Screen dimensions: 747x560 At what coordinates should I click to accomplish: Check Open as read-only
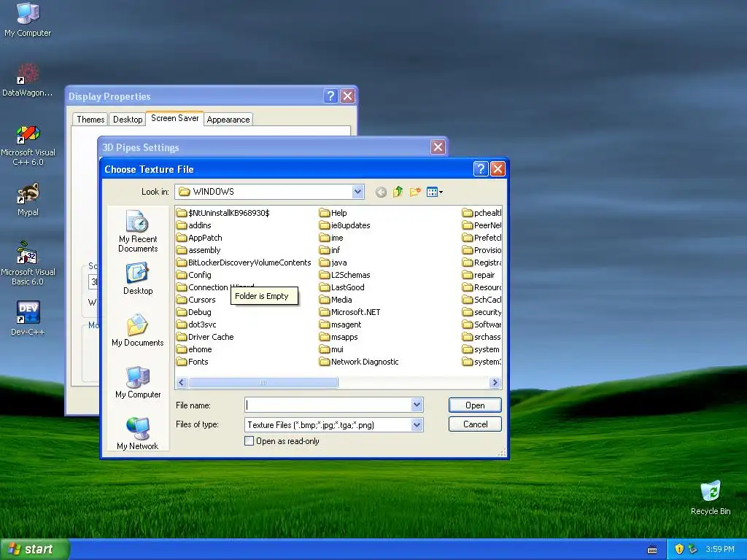[x=249, y=441]
